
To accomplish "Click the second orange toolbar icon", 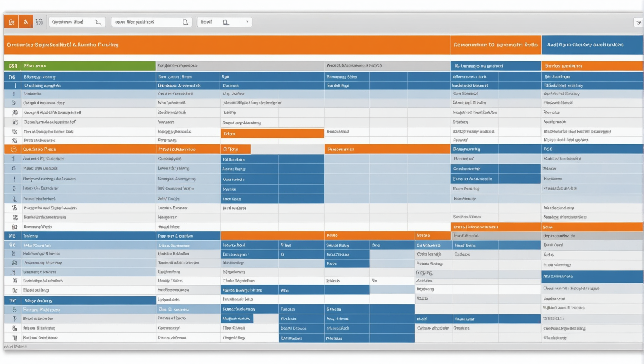I will (26, 22).
